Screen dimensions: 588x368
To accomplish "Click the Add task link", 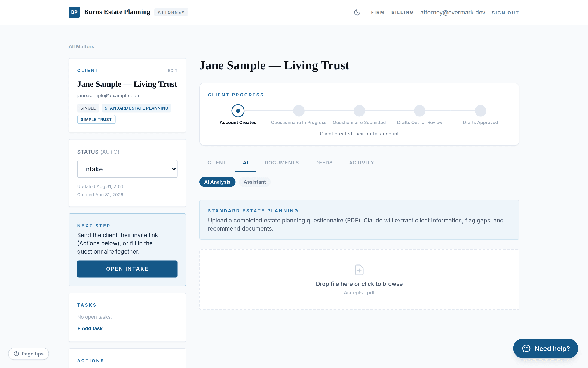I will [x=90, y=328].
